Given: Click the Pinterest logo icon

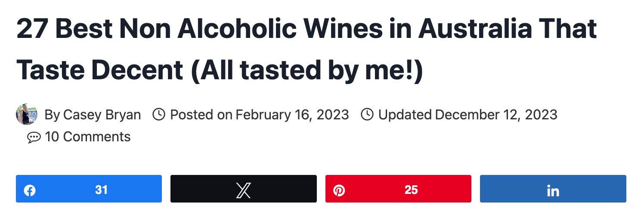Looking at the screenshot, I should click(339, 190).
